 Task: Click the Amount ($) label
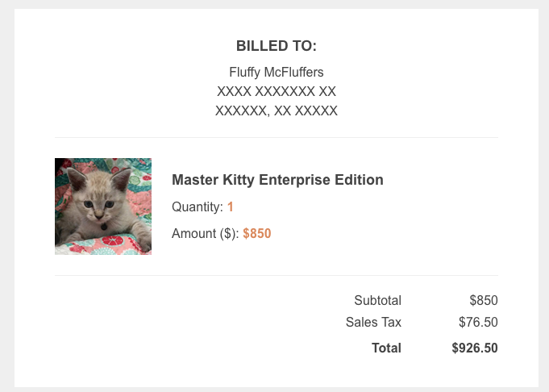[206, 234]
